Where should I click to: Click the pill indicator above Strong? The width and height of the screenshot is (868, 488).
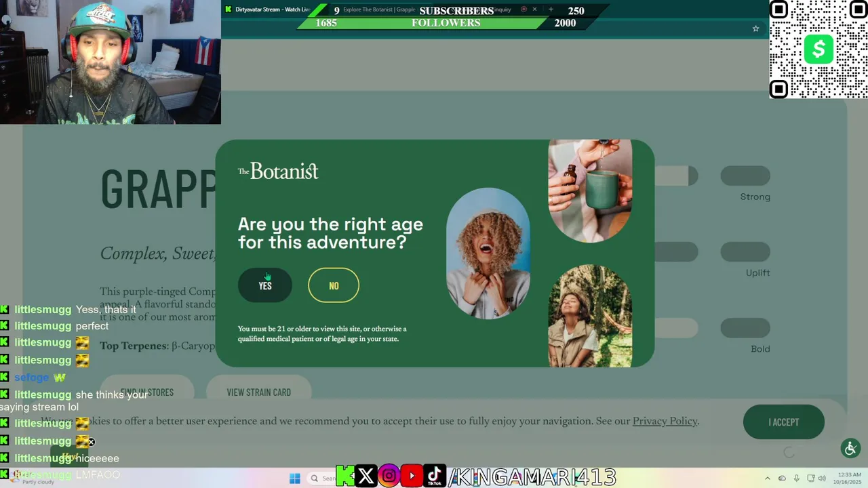pyautogui.click(x=745, y=176)
